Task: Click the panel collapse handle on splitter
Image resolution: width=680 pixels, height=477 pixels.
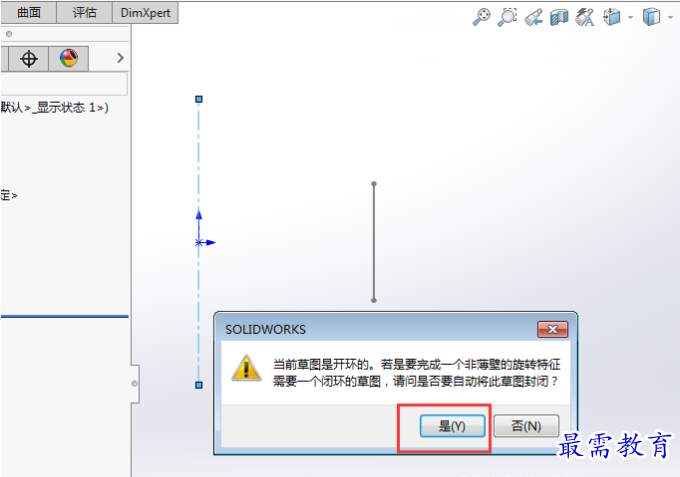Action: [134, 384]
